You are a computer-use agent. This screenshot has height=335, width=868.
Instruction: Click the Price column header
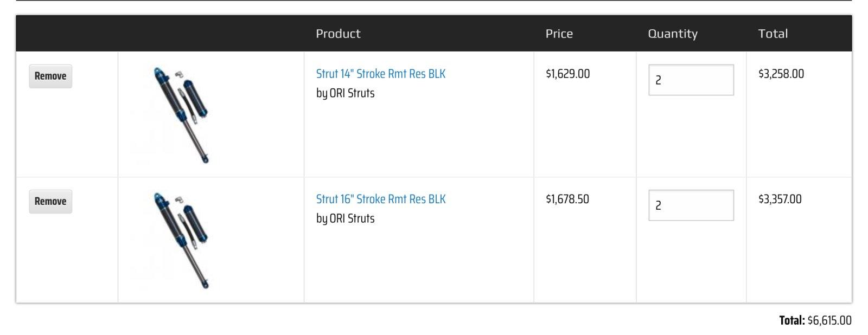pos(559,34)
